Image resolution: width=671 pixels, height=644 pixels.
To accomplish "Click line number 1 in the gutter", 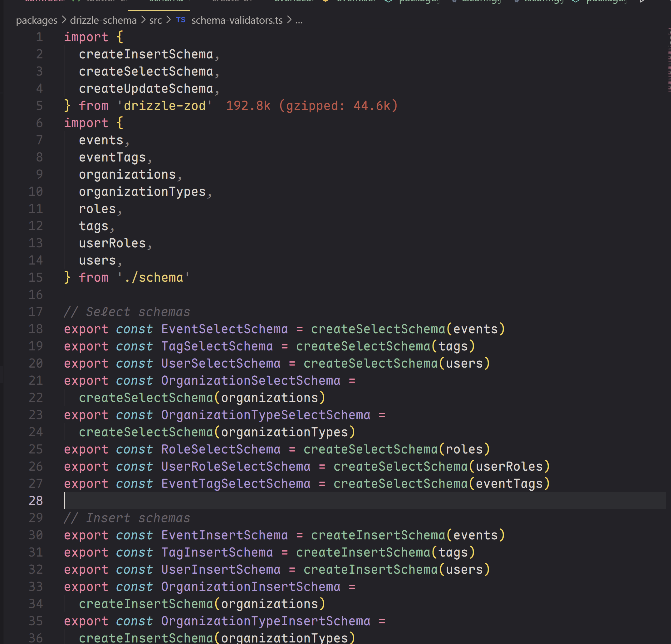I will [x=39, y=37].
